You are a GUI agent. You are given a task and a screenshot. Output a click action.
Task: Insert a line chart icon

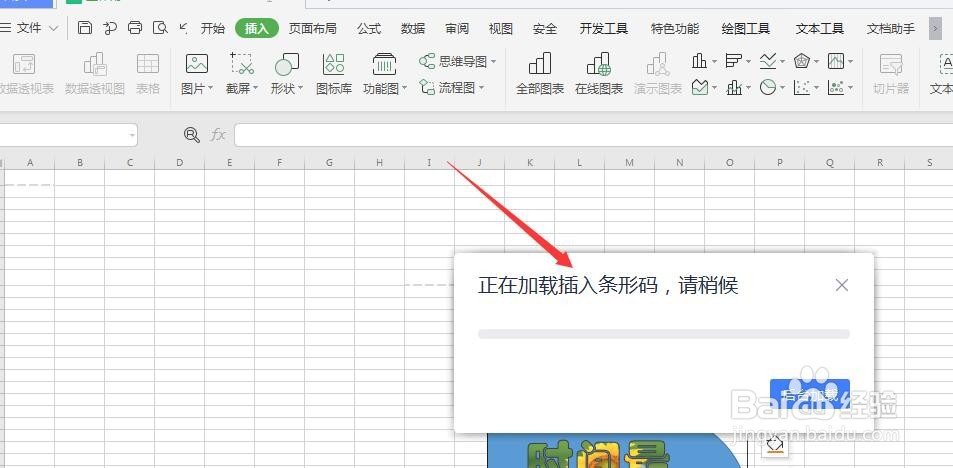pos(768,61)
